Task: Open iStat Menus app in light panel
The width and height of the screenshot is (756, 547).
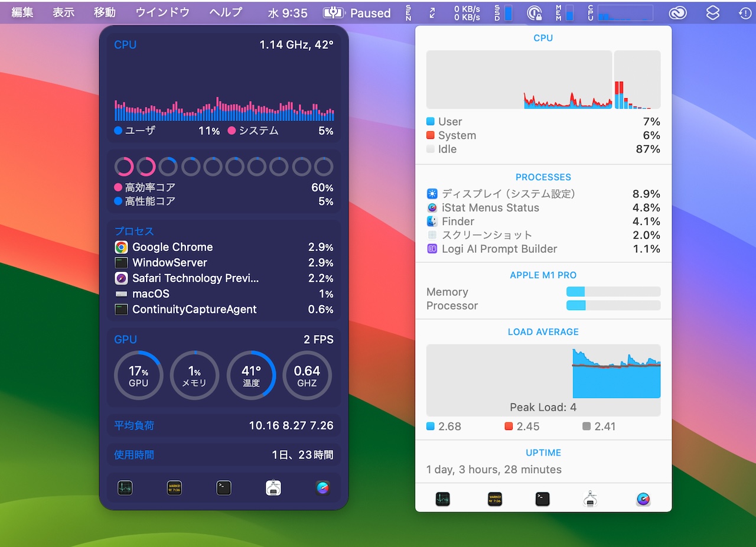Action: 643,499
